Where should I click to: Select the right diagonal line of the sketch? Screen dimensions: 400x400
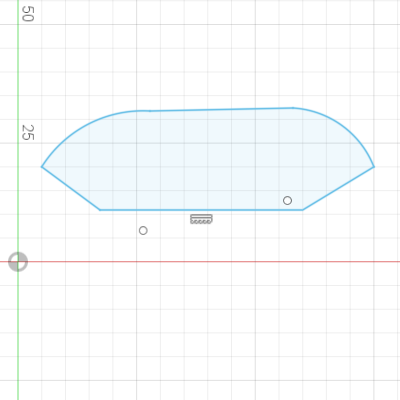[338, 188]
